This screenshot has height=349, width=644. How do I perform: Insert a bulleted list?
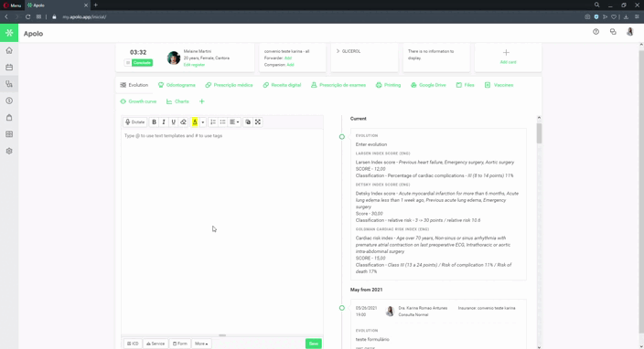point(222,122)
